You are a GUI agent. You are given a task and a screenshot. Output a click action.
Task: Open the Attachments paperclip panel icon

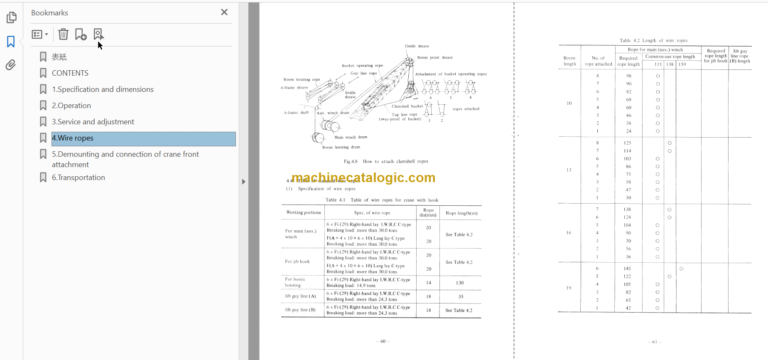coord(11,65)
